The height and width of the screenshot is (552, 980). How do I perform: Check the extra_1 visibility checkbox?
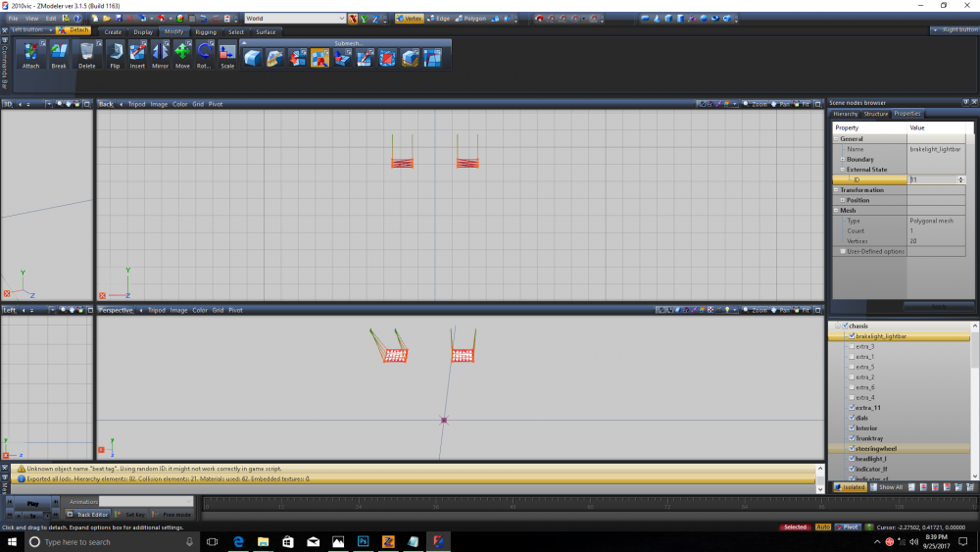coord(852,356)
